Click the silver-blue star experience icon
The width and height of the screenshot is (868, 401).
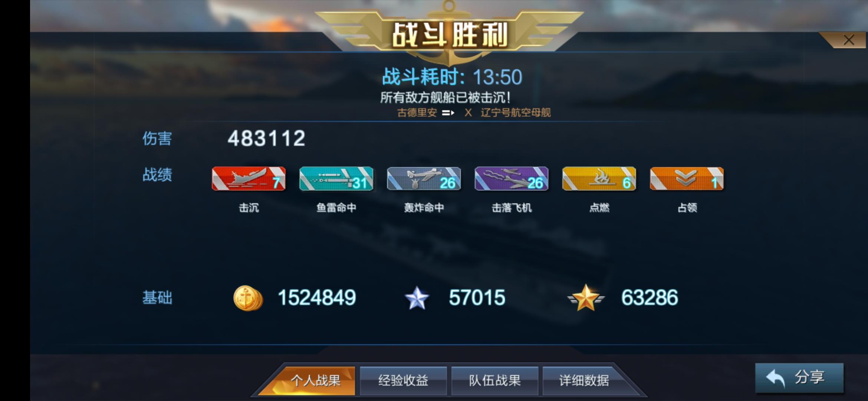417,298
